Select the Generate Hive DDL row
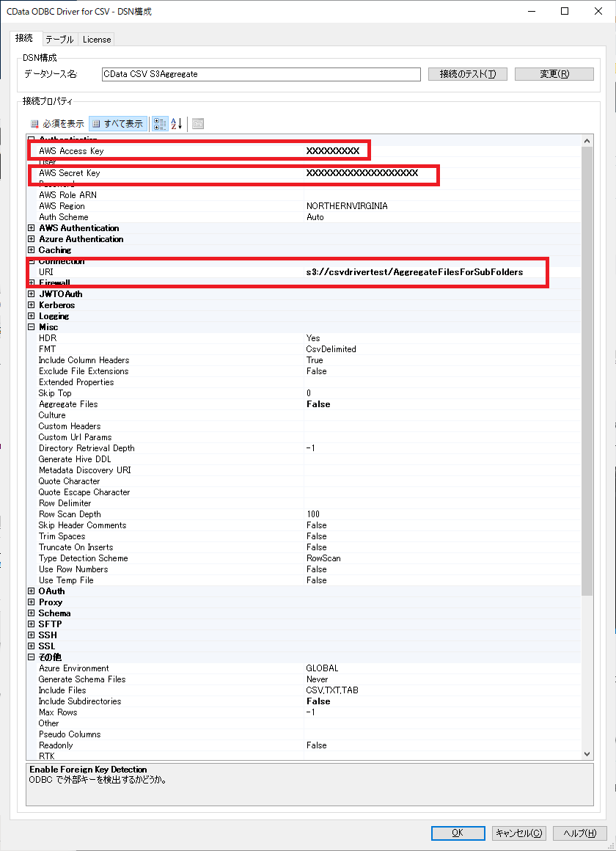The width and height of the screenshot is (616, 851). (304, 459)
